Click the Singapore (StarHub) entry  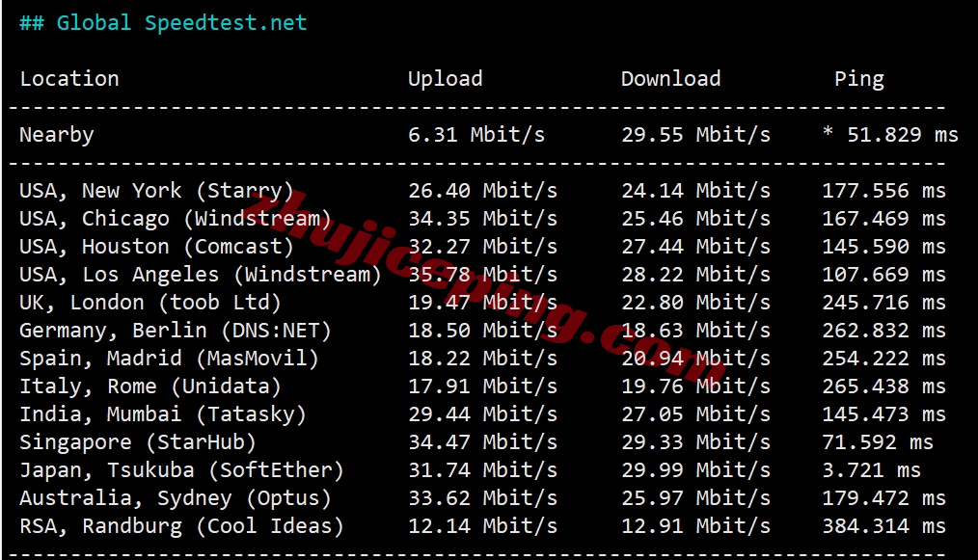(137, 442)
